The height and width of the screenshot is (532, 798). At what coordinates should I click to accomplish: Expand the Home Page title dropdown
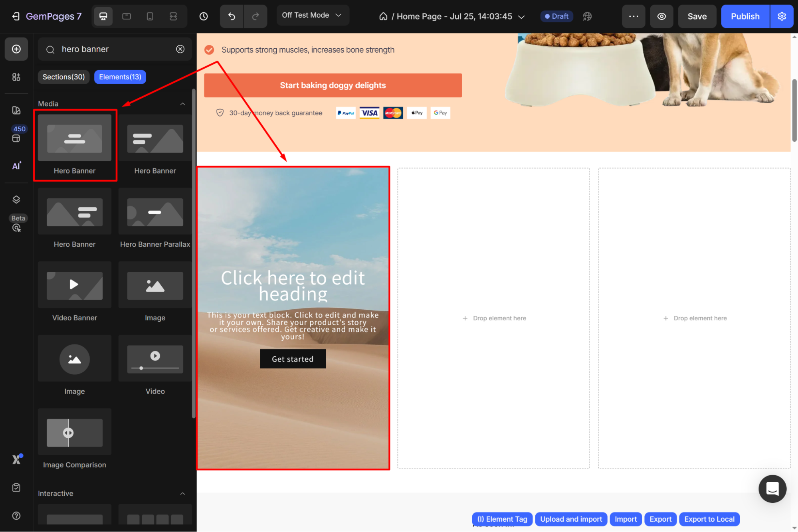(521, 17)
